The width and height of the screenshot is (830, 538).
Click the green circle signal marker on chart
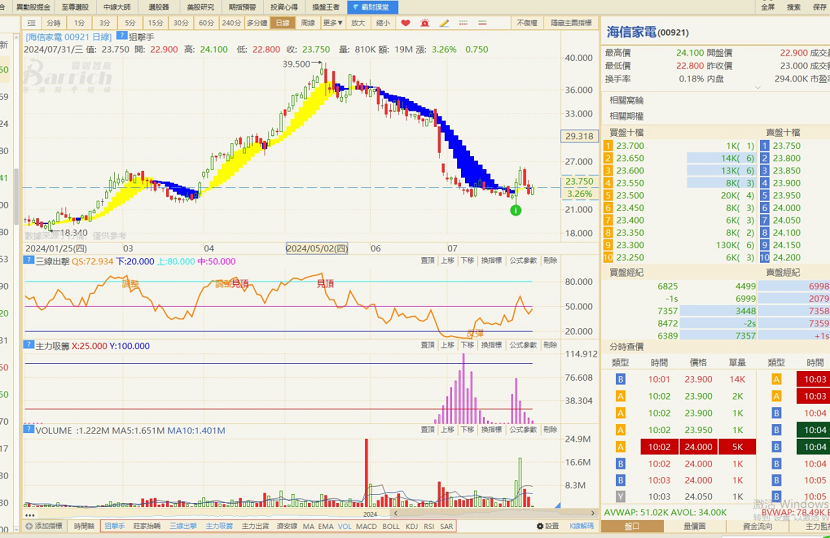[515, 210]
